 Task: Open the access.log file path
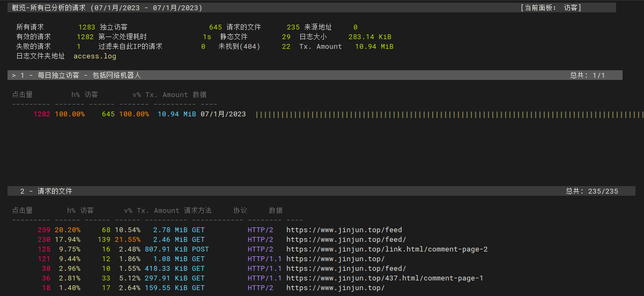point(95,56)
